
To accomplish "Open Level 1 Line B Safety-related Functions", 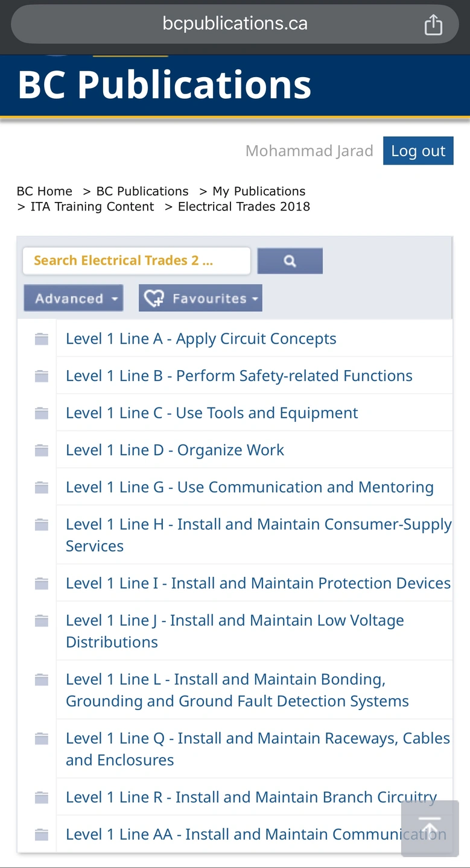I will coord(239,376).
